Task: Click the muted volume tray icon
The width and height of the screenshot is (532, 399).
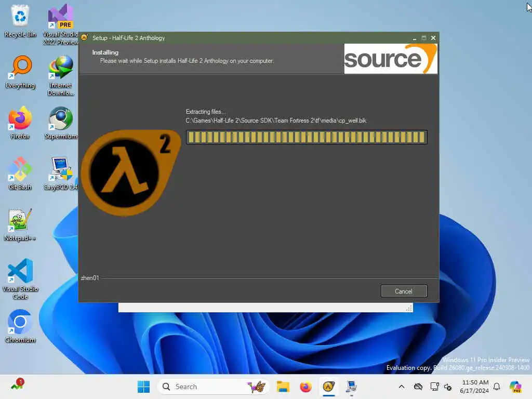Action: pyautogui.click(x=448, y=387)
